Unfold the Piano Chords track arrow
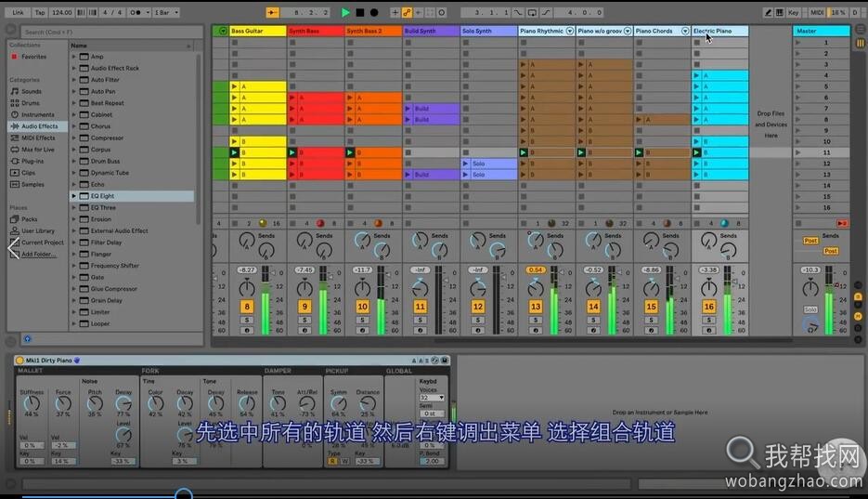 click(685, 31)
